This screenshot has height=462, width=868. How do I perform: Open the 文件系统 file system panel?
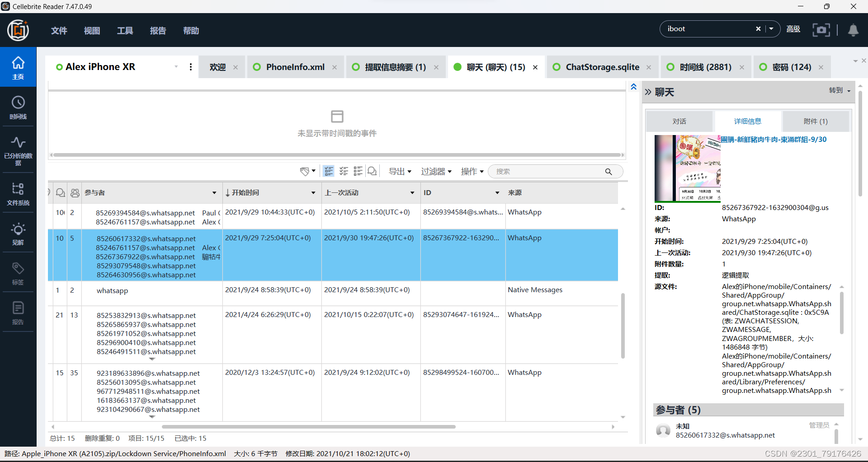pyautogui.click(x=18, y=193)
